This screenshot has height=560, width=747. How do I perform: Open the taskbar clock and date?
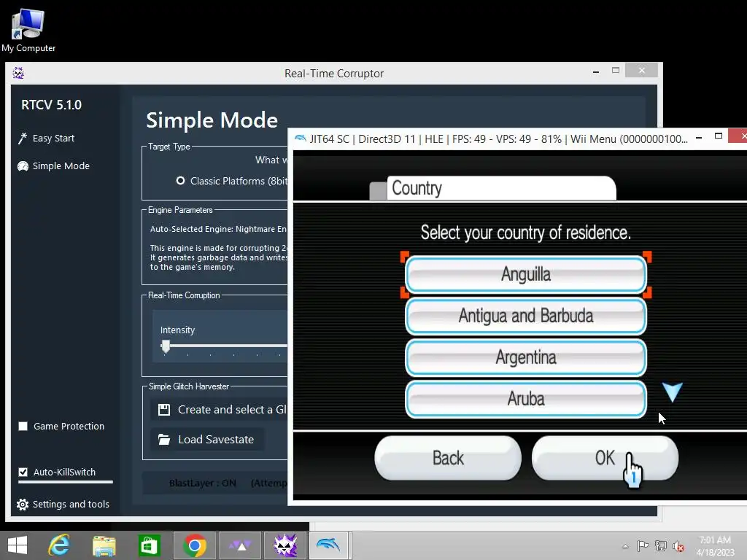click(x=715, y=546)
